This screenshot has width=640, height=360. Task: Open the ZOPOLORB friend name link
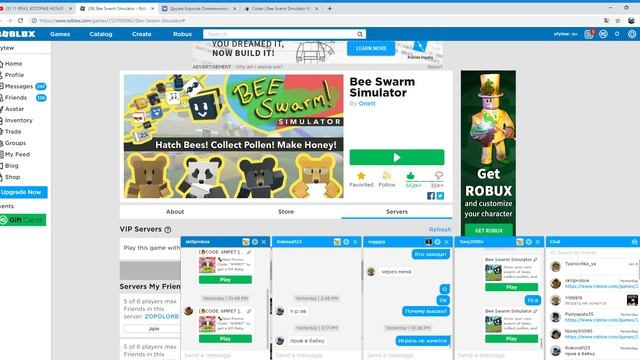[x=162, y=316]
